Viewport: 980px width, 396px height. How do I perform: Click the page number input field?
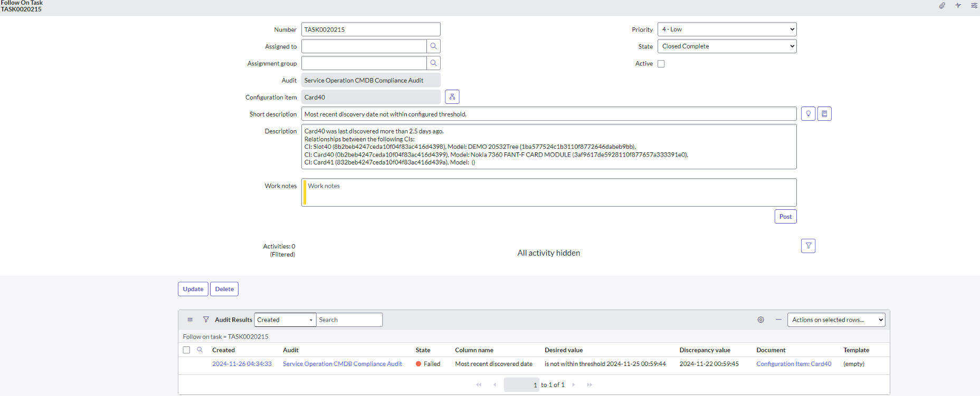[x=522, y=385]
